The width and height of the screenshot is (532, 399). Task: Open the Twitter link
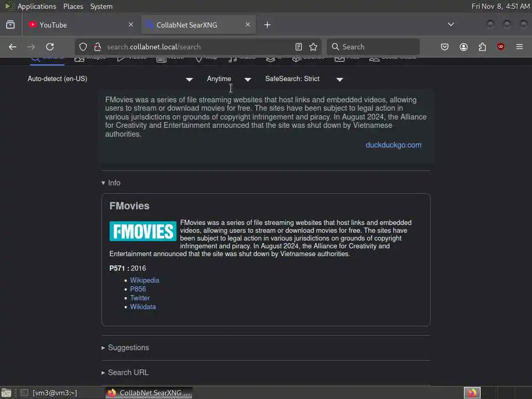[140, 298]
